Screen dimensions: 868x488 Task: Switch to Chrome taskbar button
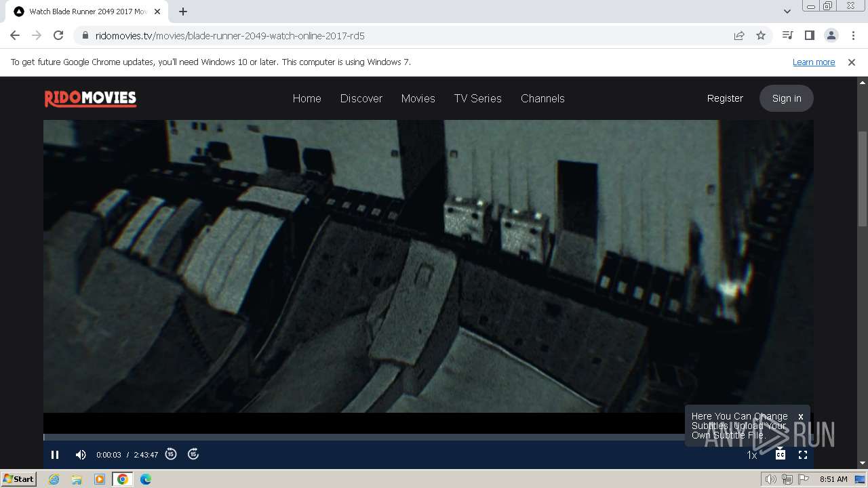click(123, 479)
